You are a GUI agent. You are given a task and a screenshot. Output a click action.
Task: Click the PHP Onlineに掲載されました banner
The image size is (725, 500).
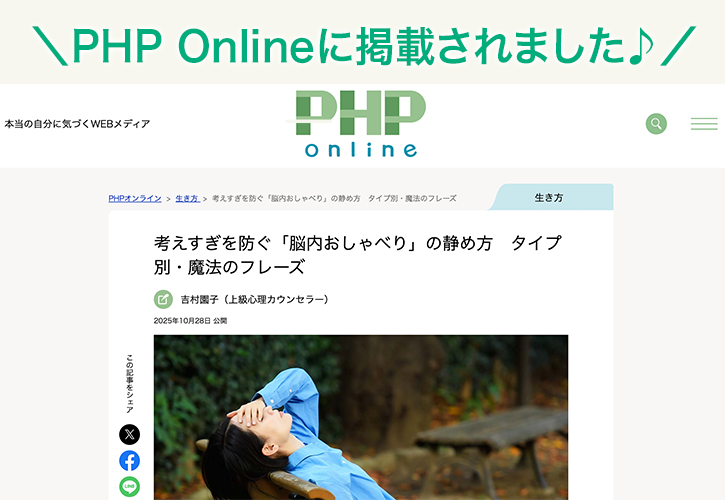363,46
